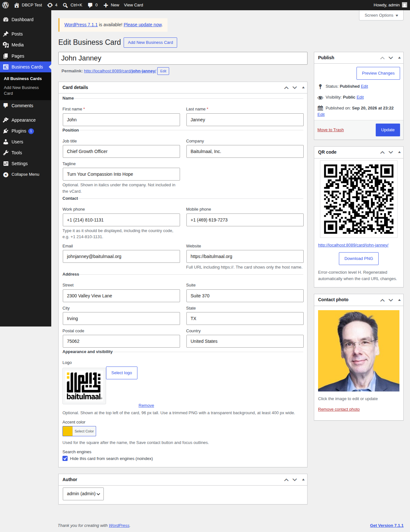Open Plugins menu item label
The image size is (410, 532).
click(x=19, y=131)
